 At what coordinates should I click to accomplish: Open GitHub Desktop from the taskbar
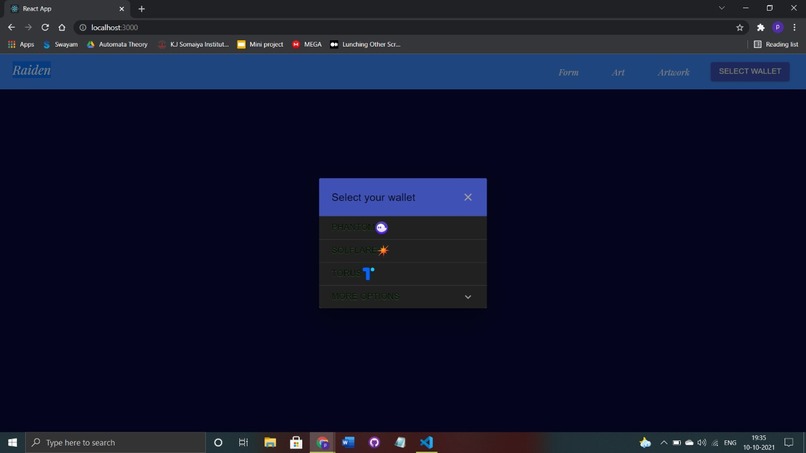coord(374,442)
